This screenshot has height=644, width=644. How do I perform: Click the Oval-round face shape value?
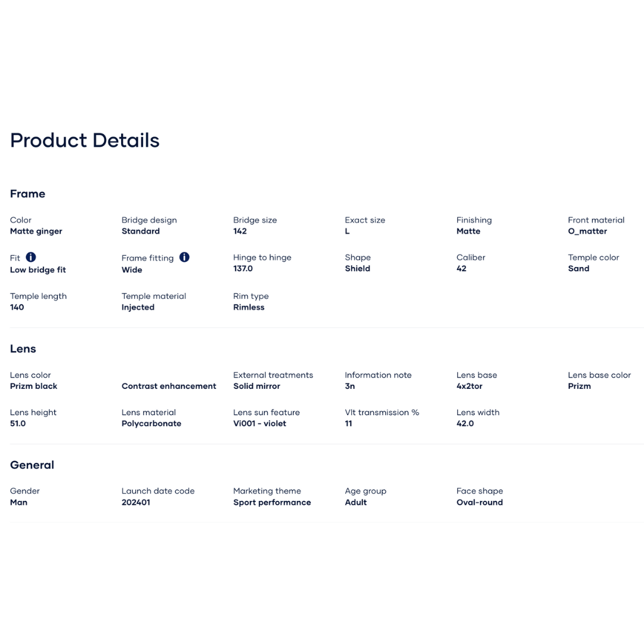[x=479, y=503]
